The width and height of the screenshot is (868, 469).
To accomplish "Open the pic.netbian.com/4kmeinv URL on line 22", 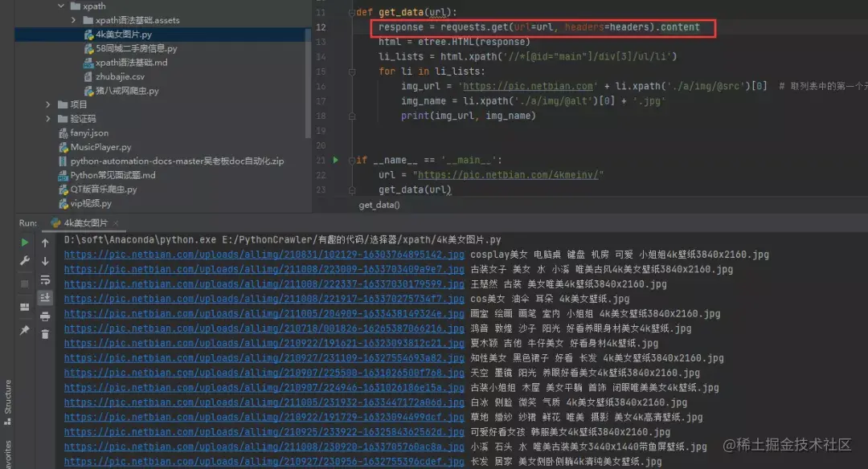I will [x=508, y=175].
